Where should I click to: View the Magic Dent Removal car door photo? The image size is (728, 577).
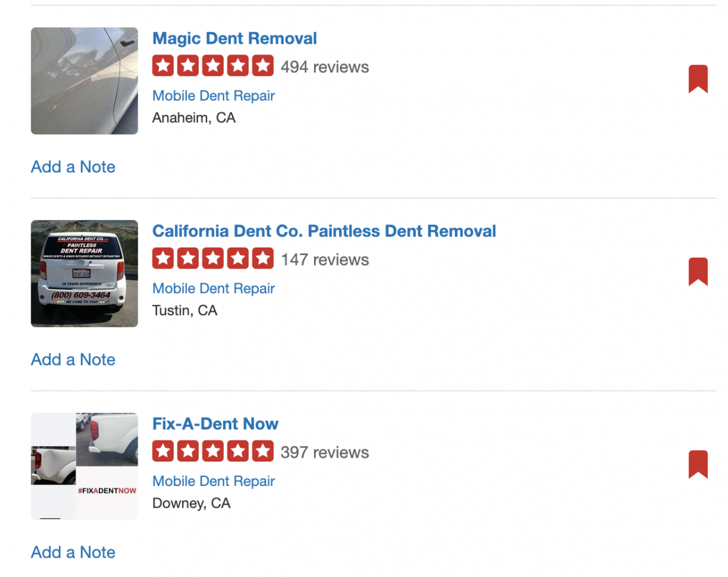(x=84, y=81)
